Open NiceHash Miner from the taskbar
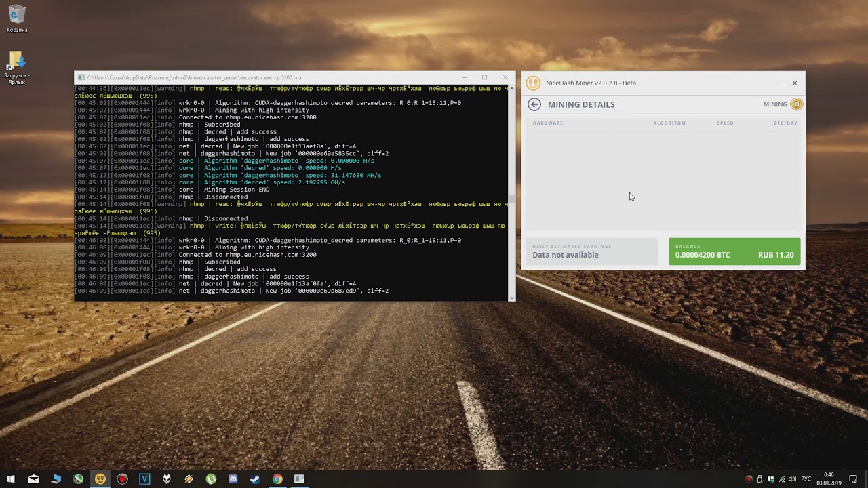Image resolution: width=868 pixels, height=488 pixels. (x=100, y=479)
